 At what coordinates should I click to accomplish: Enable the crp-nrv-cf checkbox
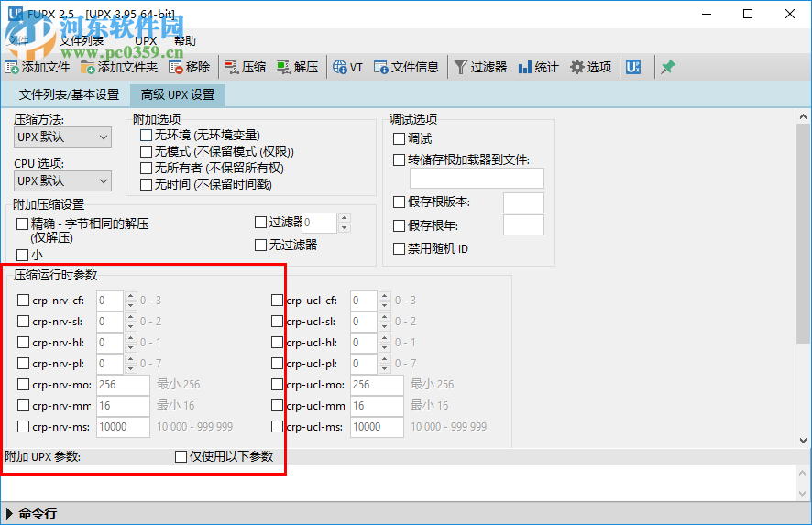coord(23,301)
